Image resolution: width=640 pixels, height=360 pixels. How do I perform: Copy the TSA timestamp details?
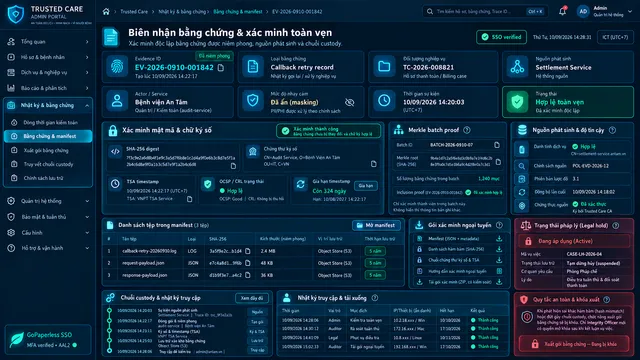click(x=189, y=199)
